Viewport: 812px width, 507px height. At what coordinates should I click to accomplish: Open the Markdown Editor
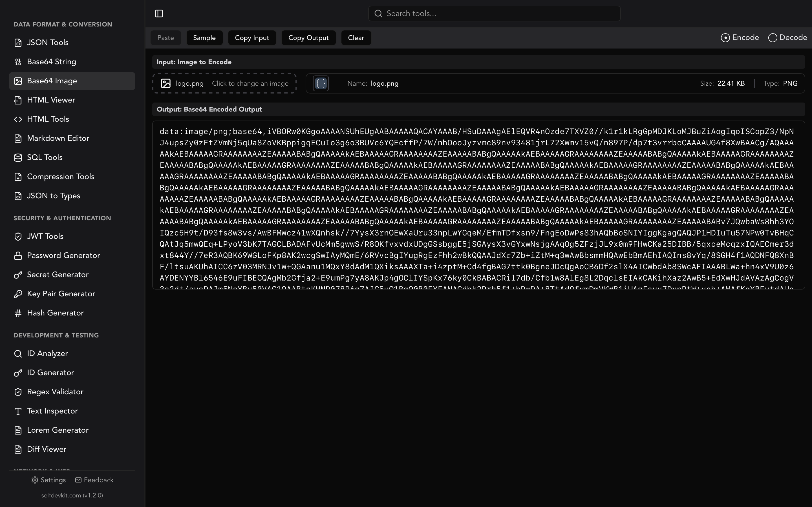tap(58, 138)
